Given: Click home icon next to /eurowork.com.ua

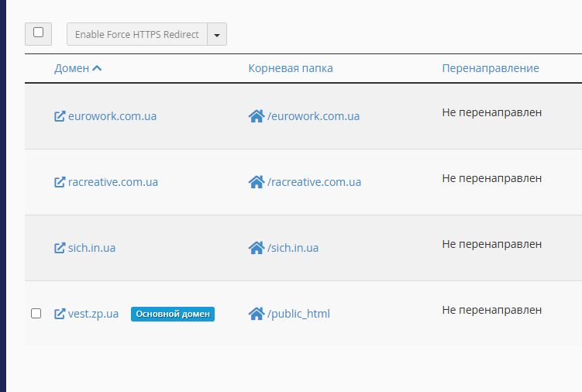Looking at the screenshot, I should coord(257,116).
